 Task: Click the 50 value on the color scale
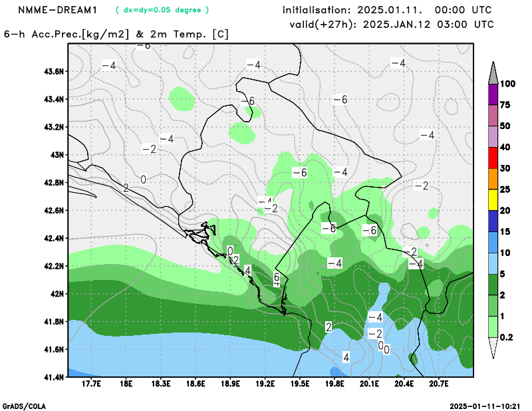tap(505, 126)
